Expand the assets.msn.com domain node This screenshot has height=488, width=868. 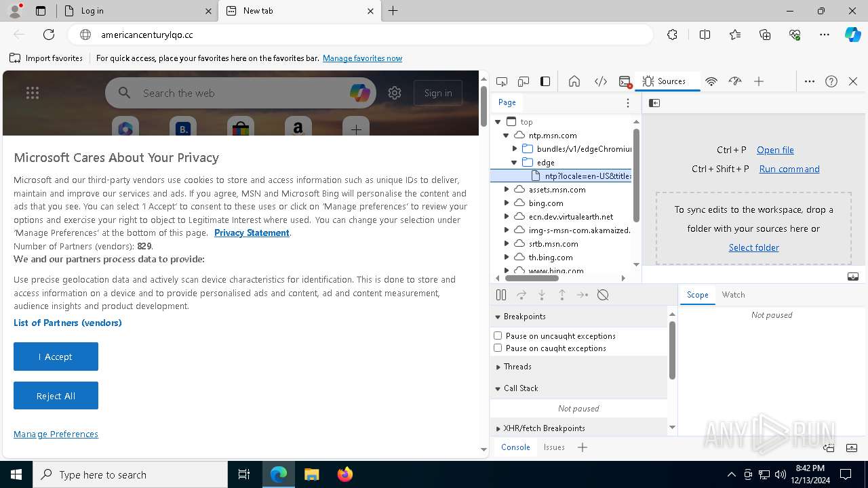tap(506, 190)
